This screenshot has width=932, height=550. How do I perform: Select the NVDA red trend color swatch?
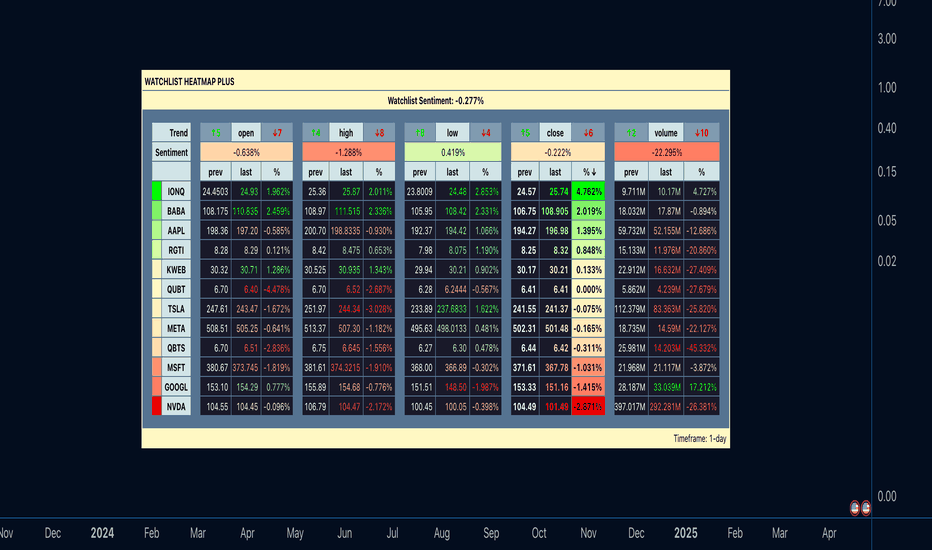click(x=157, y=407)
